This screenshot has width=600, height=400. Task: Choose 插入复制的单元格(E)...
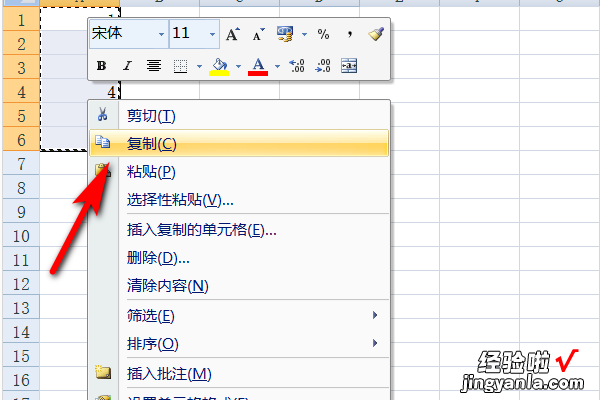[239, 230]
